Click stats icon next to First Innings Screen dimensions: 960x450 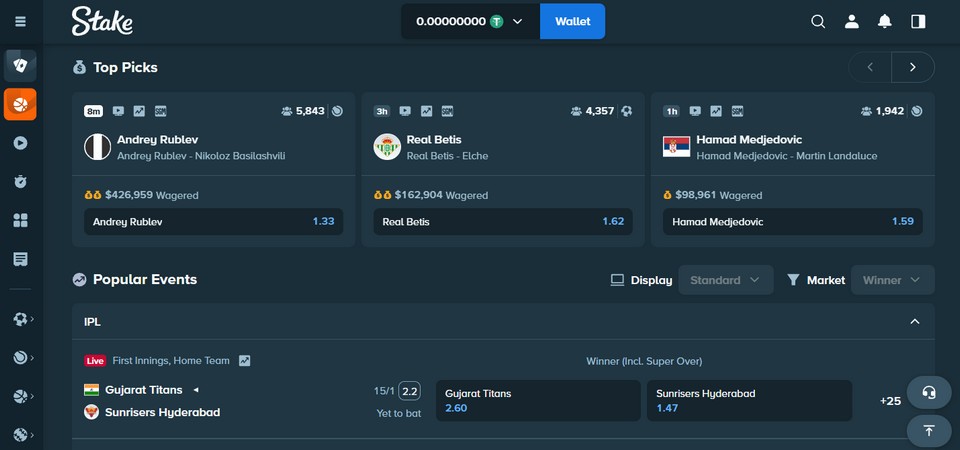(245, 361)
